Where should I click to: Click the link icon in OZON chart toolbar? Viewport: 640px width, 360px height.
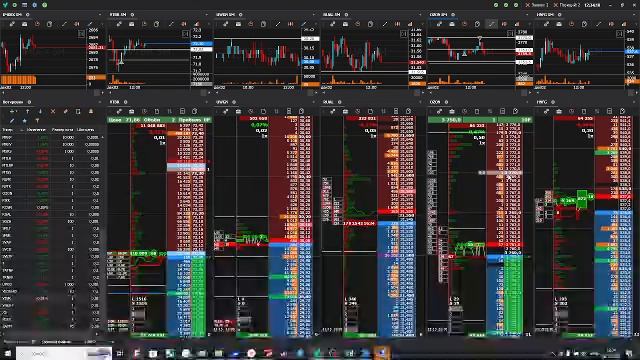click(x=439, y=24)
